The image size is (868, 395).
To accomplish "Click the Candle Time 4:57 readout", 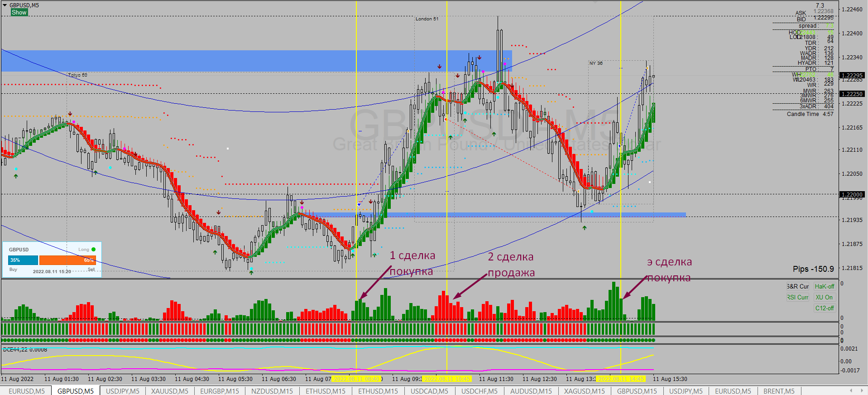I will 810,114.
